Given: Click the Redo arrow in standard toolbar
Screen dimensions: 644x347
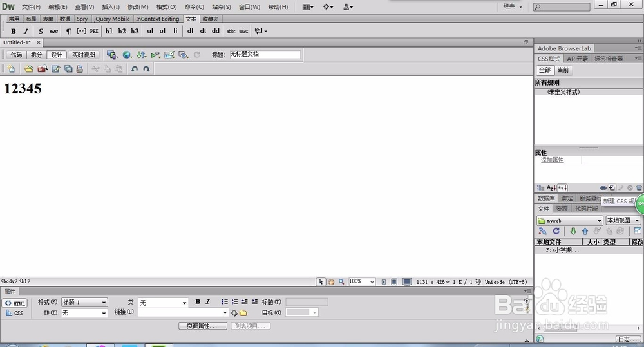Looking at the screenshot, I should point(146,69).
